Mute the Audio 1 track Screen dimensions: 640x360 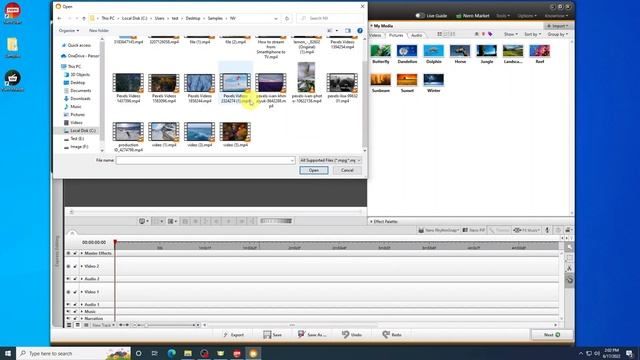tap(68, 304)
